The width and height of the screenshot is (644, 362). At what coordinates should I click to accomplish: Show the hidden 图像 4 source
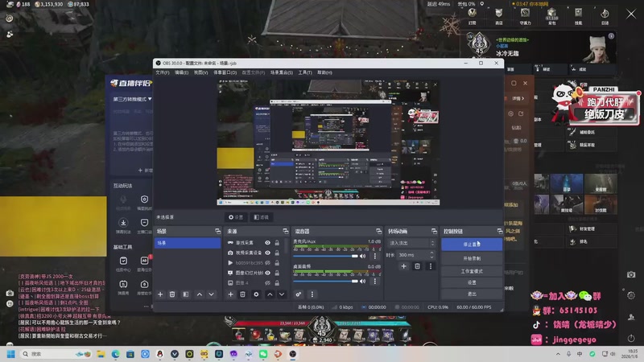267,283
